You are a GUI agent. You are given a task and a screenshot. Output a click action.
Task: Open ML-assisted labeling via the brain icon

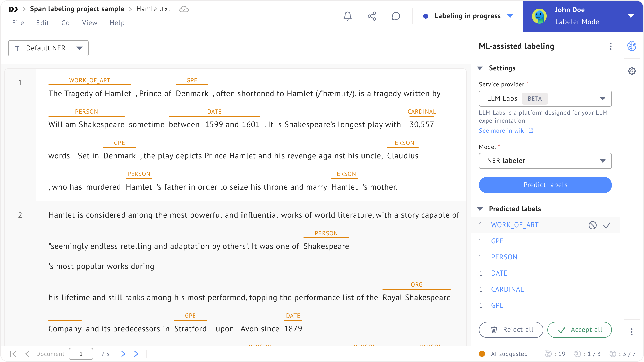632,46
